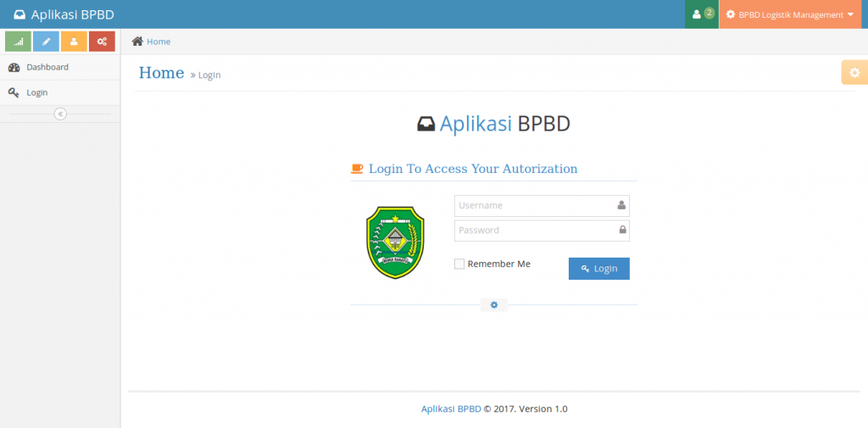868x428 pixels.
Task: Click the Login breadcrumb text after Home
Action: pyautogui.click(x=209, y=75)
